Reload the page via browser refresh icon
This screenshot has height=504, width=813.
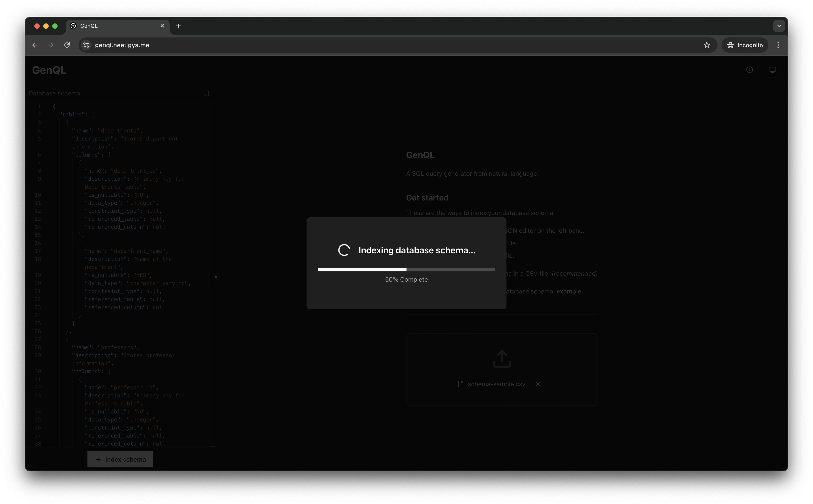coord(67,45)
